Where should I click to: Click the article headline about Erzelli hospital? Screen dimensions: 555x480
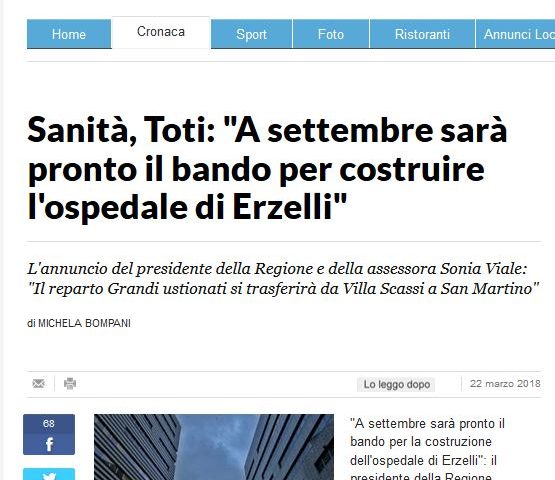267,168
